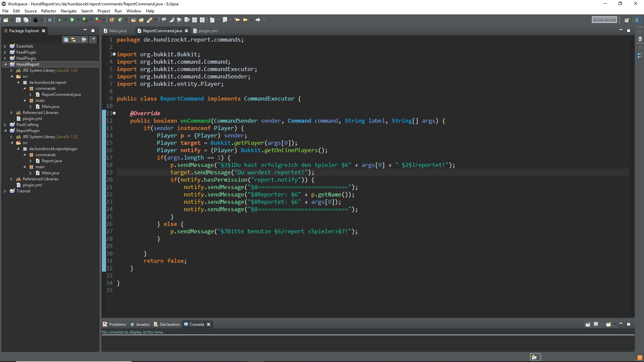Click the External Tools run icon
The width and height of the screenshot is (644, 362).
(x=98, y=20)
